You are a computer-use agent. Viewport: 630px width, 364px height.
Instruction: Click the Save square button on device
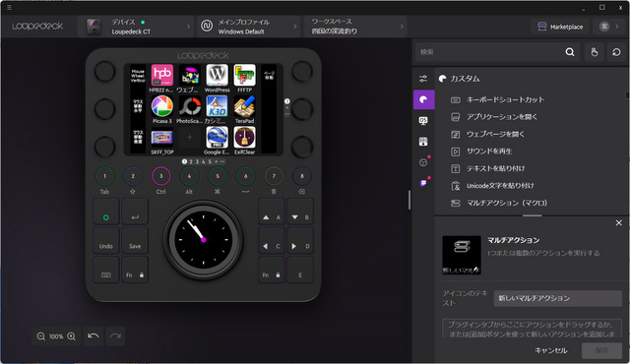135,241
